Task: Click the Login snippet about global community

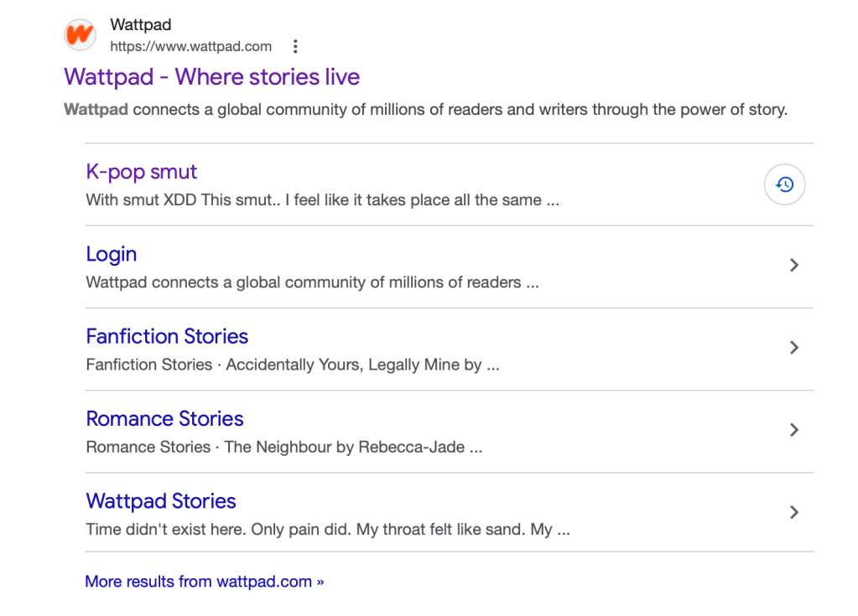Action: click(312, 282)
